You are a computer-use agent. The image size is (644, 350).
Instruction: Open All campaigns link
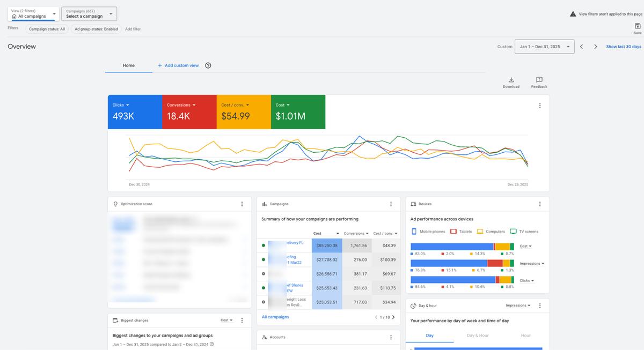click(275, 317)
